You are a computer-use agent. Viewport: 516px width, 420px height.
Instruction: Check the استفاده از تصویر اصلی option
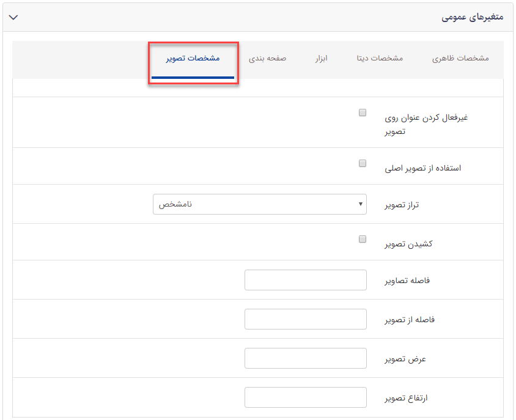click(x=362, y=163)
